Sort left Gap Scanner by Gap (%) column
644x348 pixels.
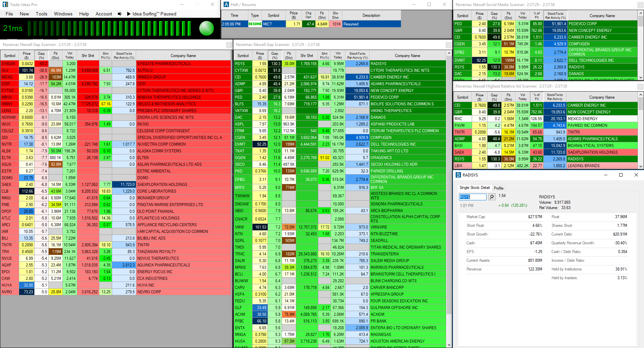[x=41, y=55]
